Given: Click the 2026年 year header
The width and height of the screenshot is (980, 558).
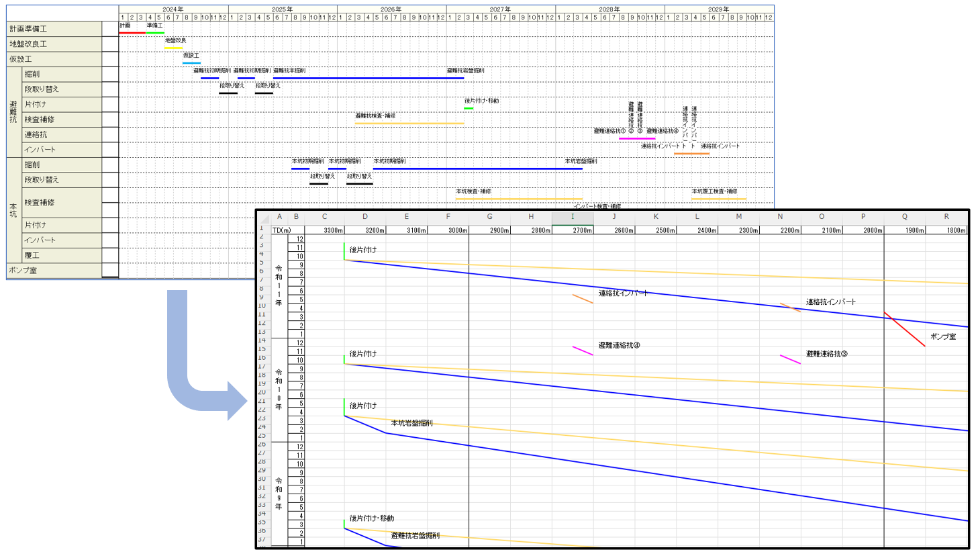Looking at the screenshot, I should [x=391, y=9].
